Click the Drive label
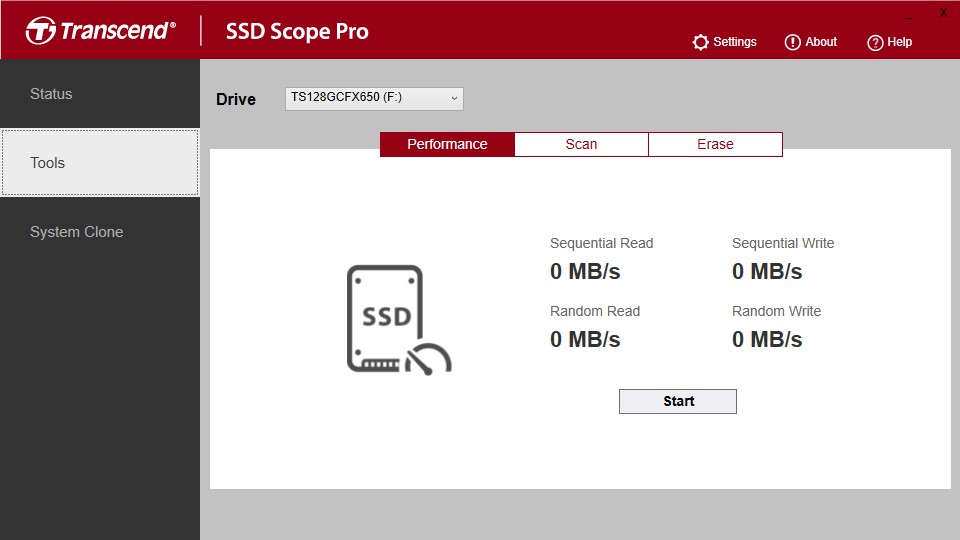Screen dimensions: 960x540 tap(236, 99)
